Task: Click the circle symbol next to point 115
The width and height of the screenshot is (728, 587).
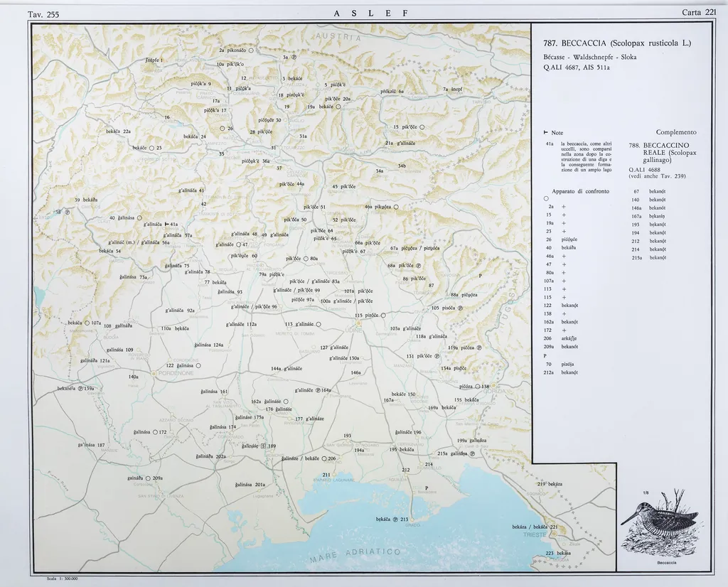Action: [383, 316]
